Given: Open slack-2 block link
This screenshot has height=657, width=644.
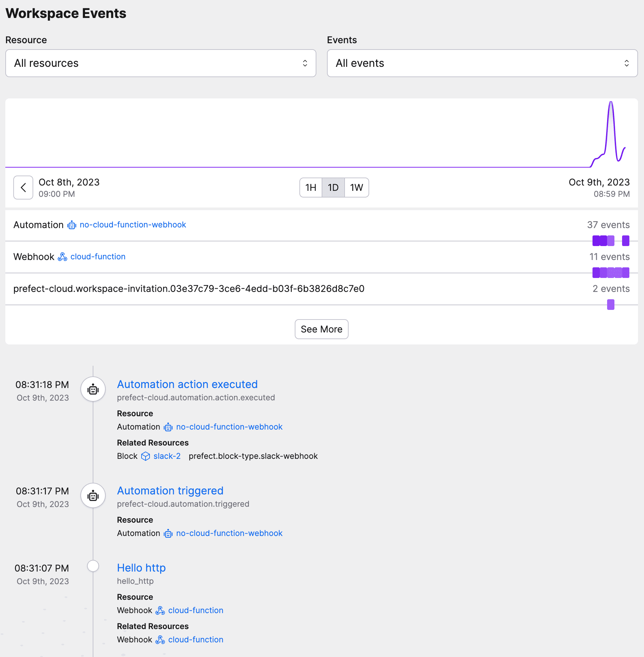Looking at the screenshot, I should [x=167, y=456].
